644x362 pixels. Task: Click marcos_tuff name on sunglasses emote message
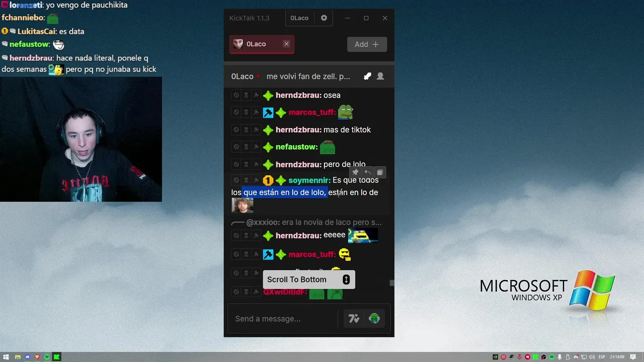312,254
